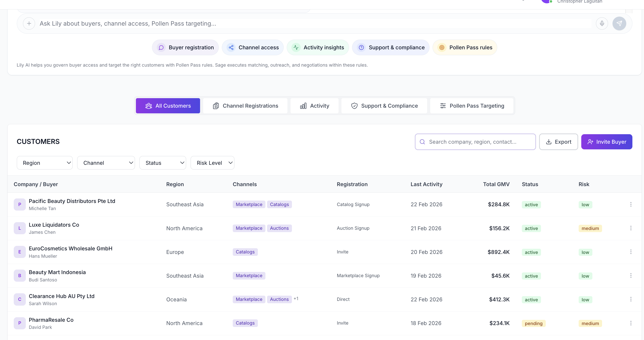Click the Luxe Liquidators Co company name
The width and height of the screenshot is (644, 340).
[54, 225]
